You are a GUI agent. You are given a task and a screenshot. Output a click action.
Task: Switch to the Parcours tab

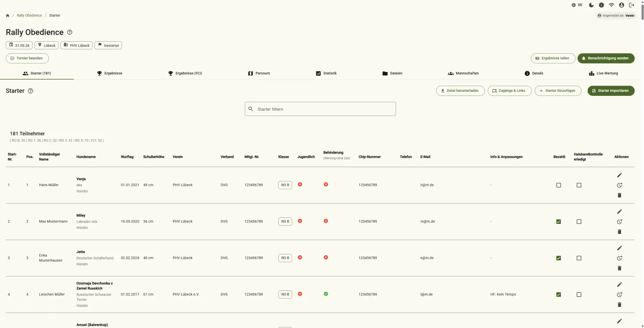tap(259, 73)
